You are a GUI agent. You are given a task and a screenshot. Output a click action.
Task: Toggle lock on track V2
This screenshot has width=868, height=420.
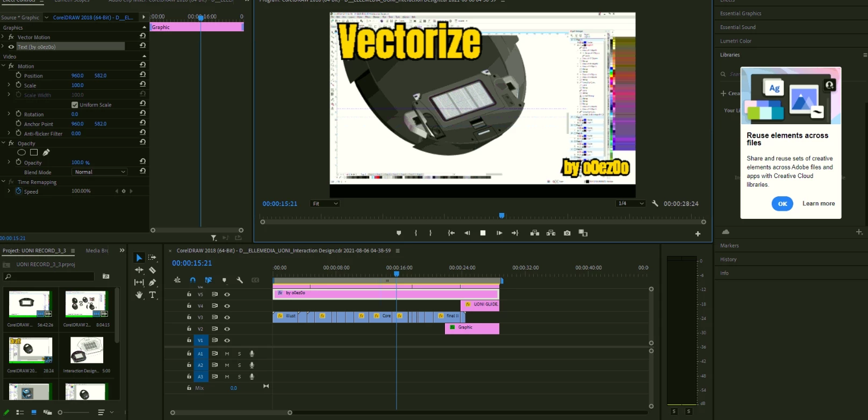(189, 329)
